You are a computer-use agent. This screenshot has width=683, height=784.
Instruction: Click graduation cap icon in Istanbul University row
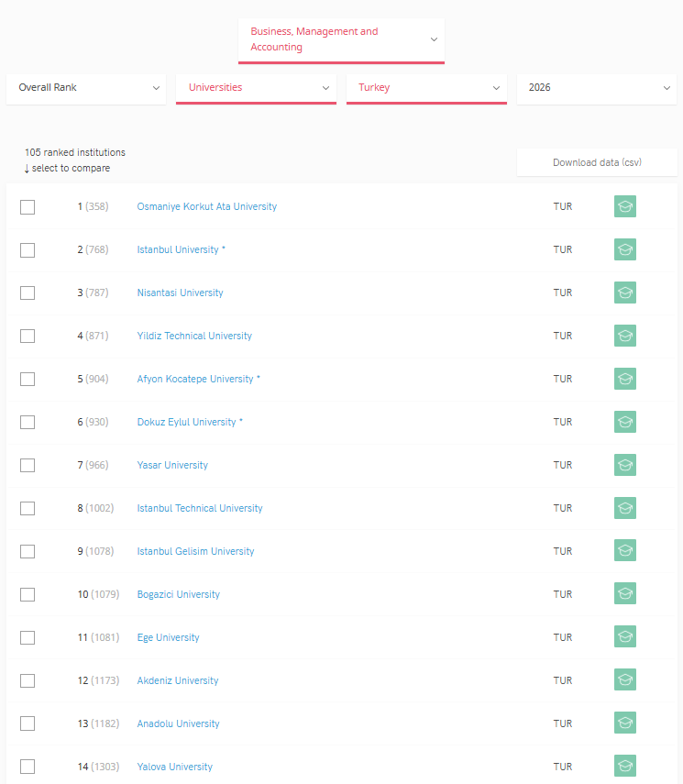pyautogui.click(x=624, y=249)
